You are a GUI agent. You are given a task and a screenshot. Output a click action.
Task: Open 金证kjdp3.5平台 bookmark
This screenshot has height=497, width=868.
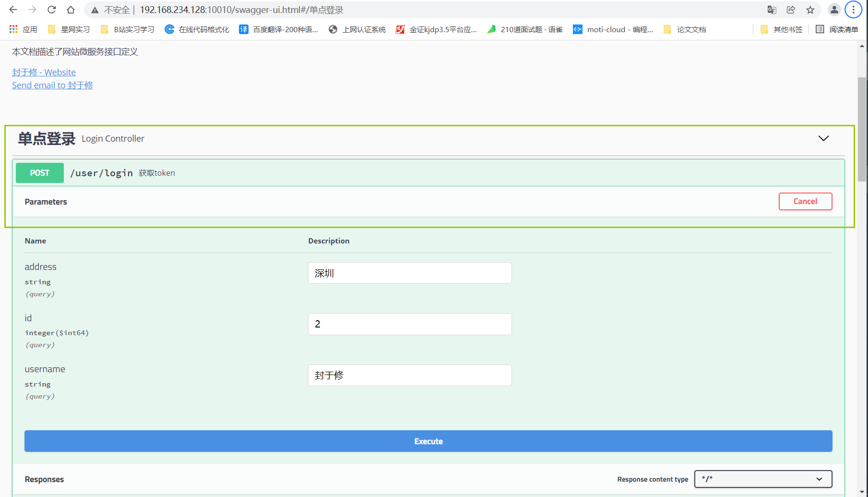[436, 29]
